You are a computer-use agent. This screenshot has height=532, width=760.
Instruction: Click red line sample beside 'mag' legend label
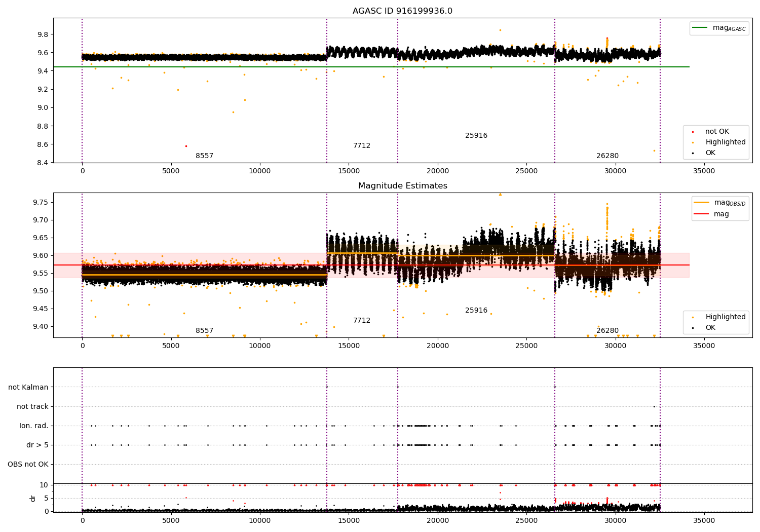pos(702,214)
